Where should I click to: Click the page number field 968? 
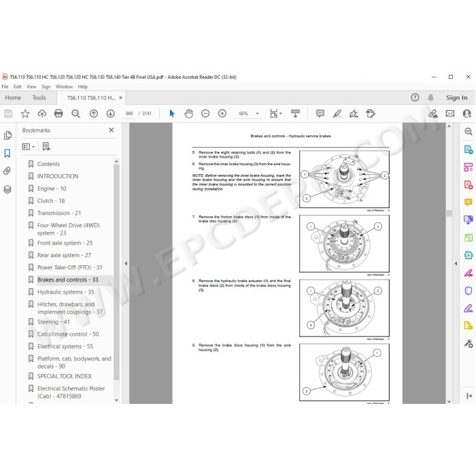[129, 114]
